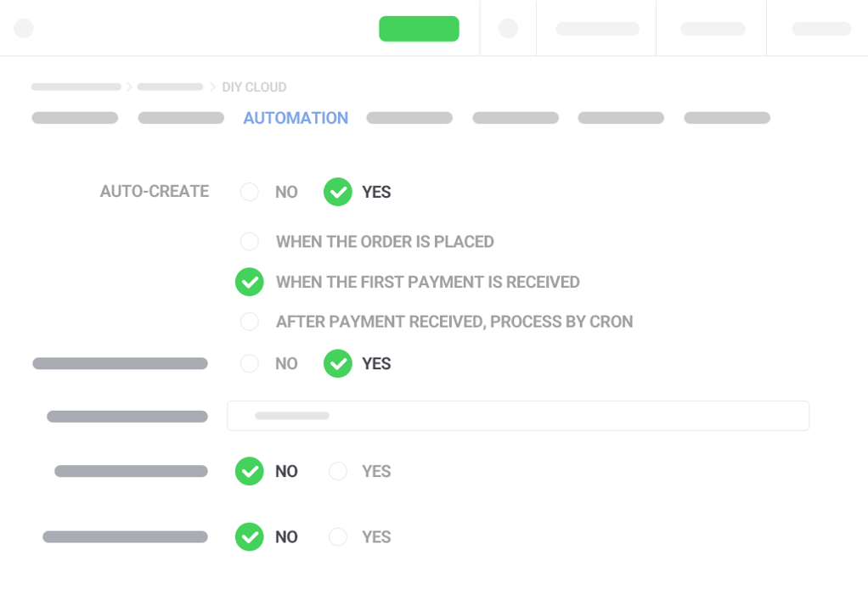Click the text input field below the second YES row

click(x=518, y=416)
